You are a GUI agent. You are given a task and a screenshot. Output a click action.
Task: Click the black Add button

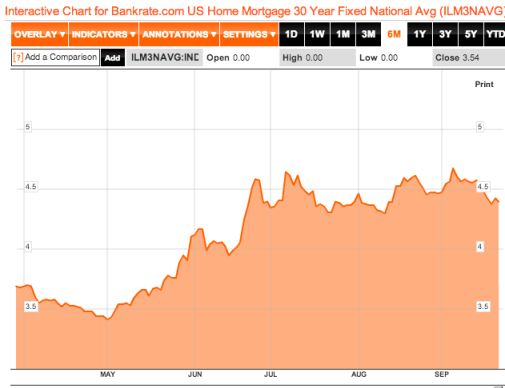[x=113, y=58]
